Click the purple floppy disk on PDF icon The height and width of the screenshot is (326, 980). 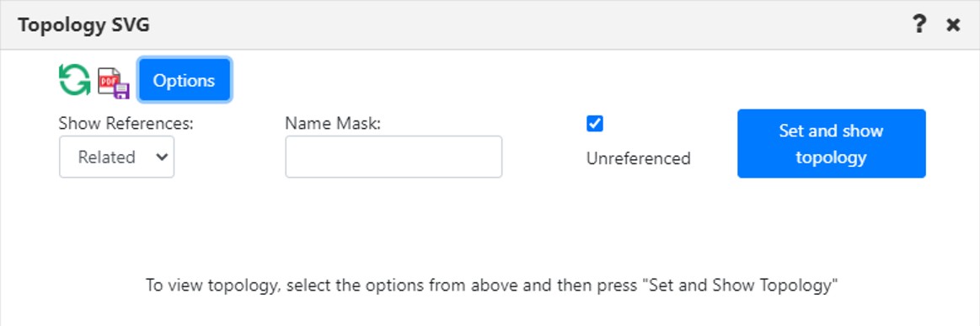pyautogui.click(x=120, y=91)
